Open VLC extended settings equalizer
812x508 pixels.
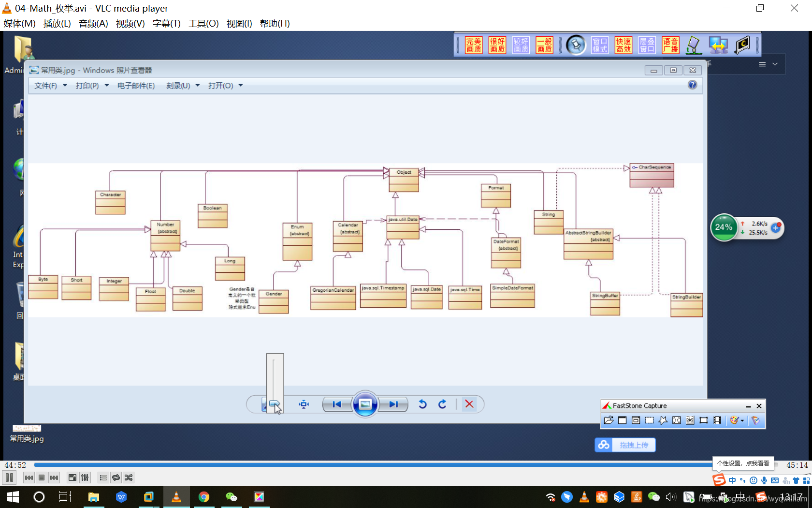(x=85, y=478)
